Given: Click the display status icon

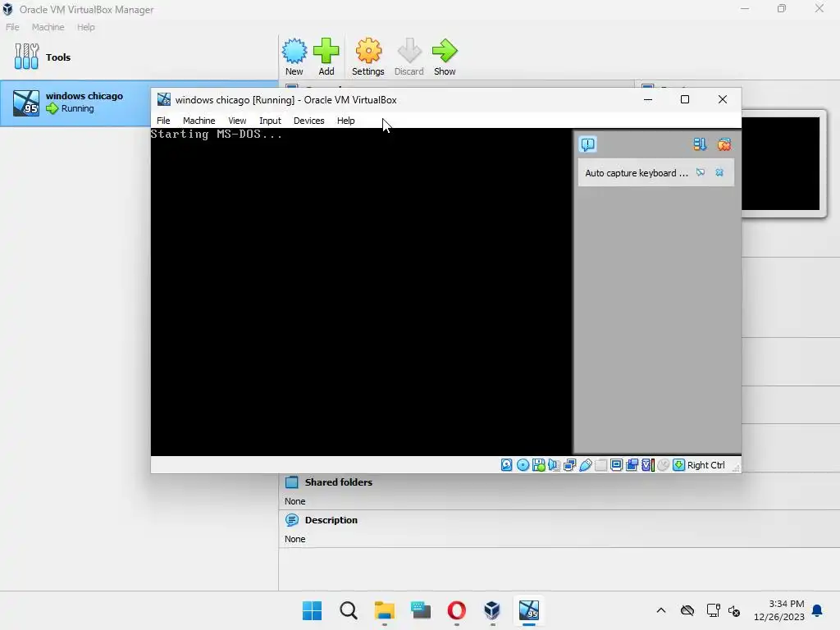Looking at the screenshot, I should [616, 465].
